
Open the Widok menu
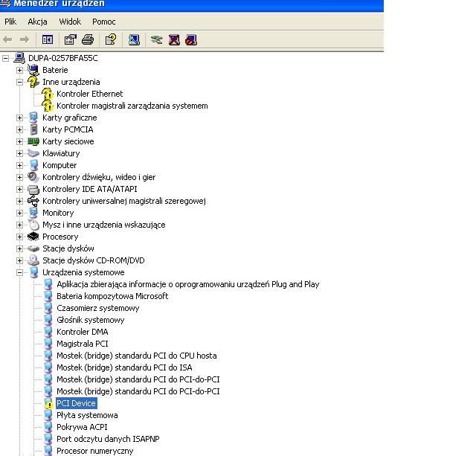70,22
